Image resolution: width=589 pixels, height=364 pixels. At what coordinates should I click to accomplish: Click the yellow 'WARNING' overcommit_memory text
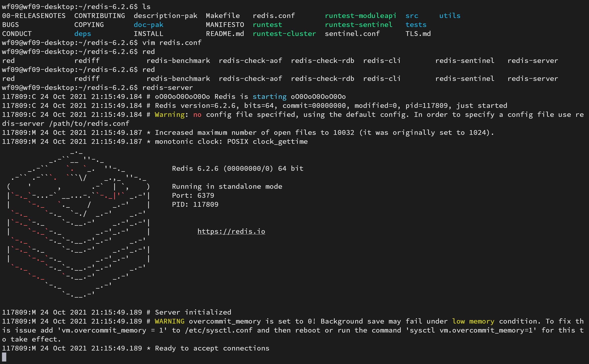(x=169, y=321)
